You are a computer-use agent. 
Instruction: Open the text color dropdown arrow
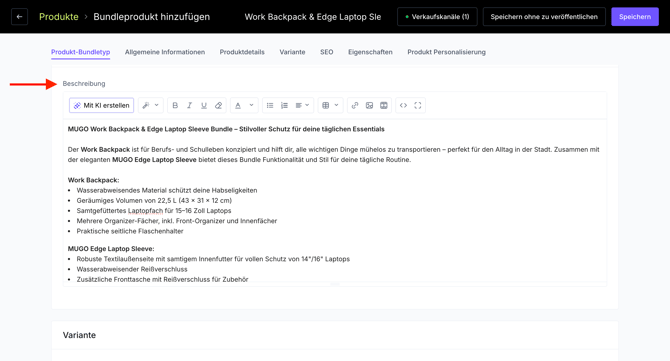point(251,105)
